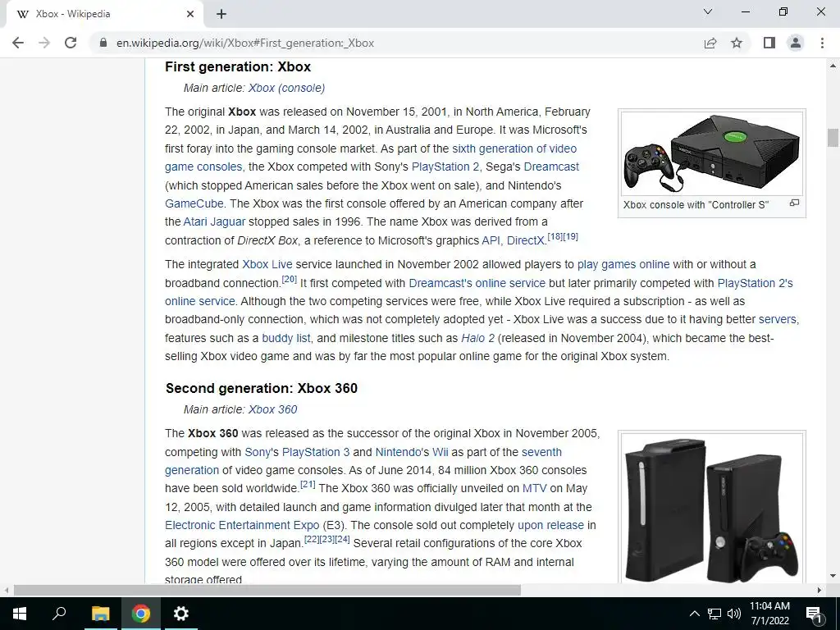
Task: Open the Xbox console thumbnail
Action: [712, 153]
